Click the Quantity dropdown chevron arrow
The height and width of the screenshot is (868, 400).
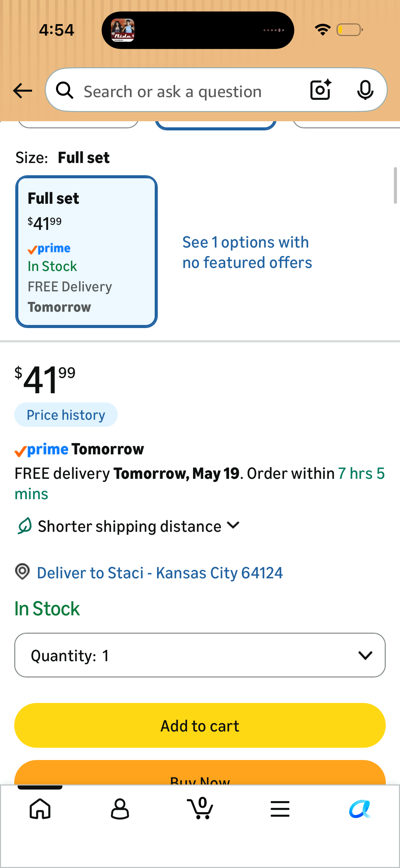(x=365, y=655)
